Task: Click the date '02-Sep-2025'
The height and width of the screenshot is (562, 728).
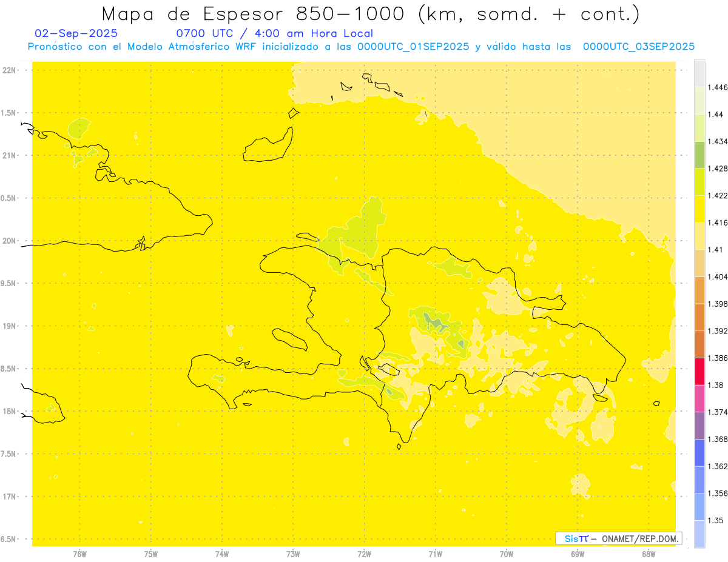Action: 76,33
